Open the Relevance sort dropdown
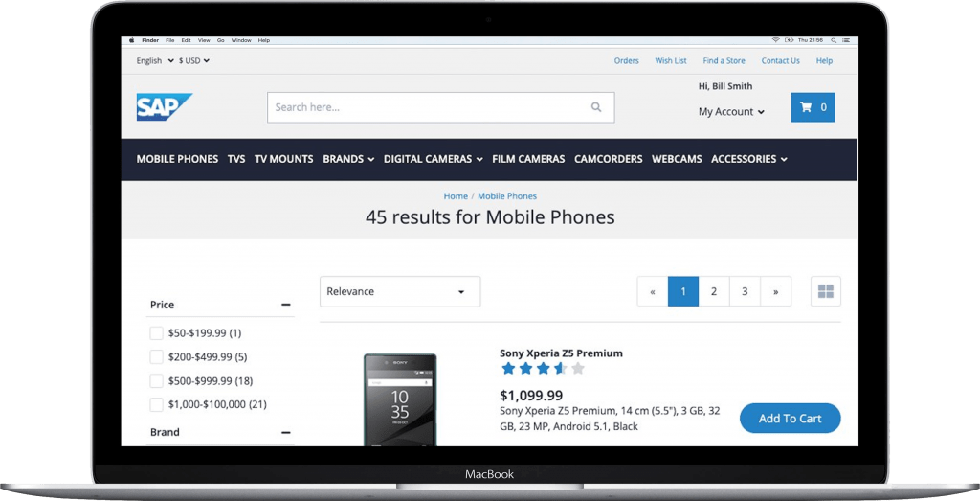The width and height of the screenshot is (980, 501). click(x=400, y=291)
